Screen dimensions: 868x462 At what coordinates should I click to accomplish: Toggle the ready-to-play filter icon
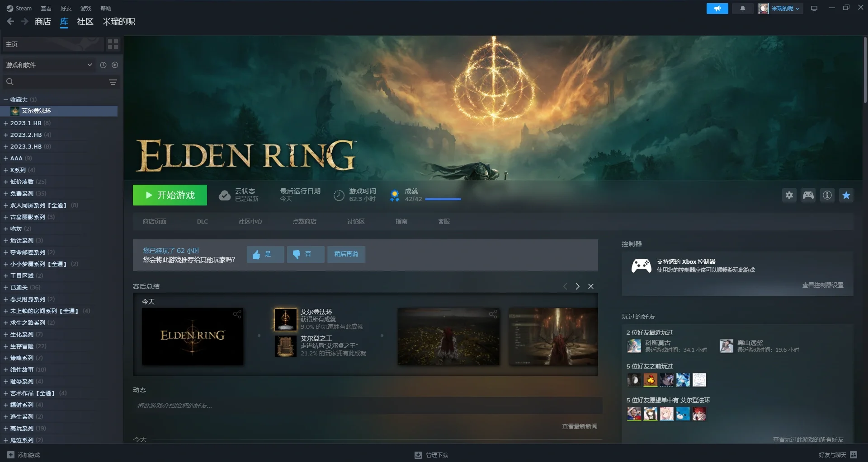[115, 65]
